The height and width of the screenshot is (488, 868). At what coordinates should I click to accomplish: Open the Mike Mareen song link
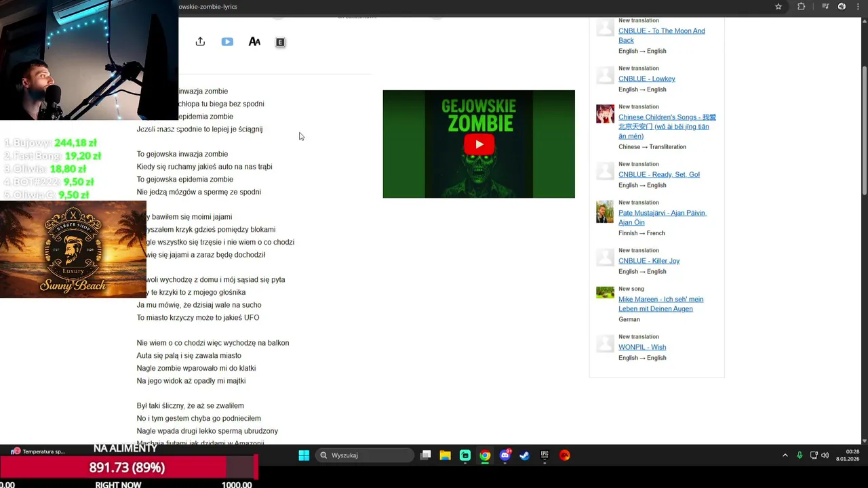click(x=660, y=304)
